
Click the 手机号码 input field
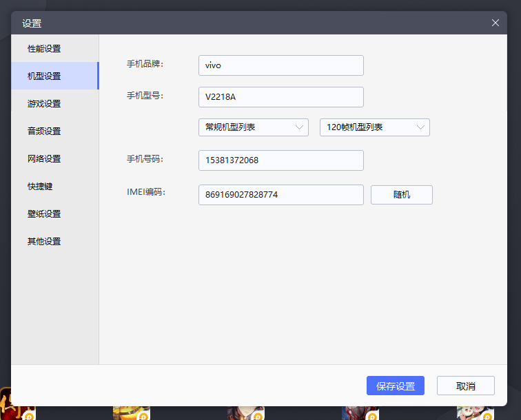coord(280,160)
